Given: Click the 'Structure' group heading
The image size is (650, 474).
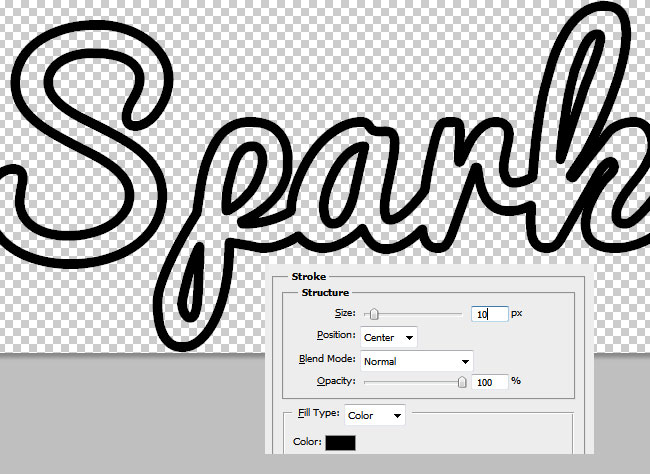Looking at the screenshot, I should 325,292.
